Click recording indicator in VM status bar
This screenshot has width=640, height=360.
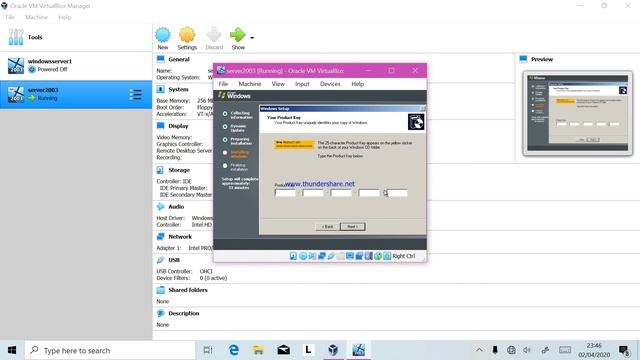[x=359, y=256]
